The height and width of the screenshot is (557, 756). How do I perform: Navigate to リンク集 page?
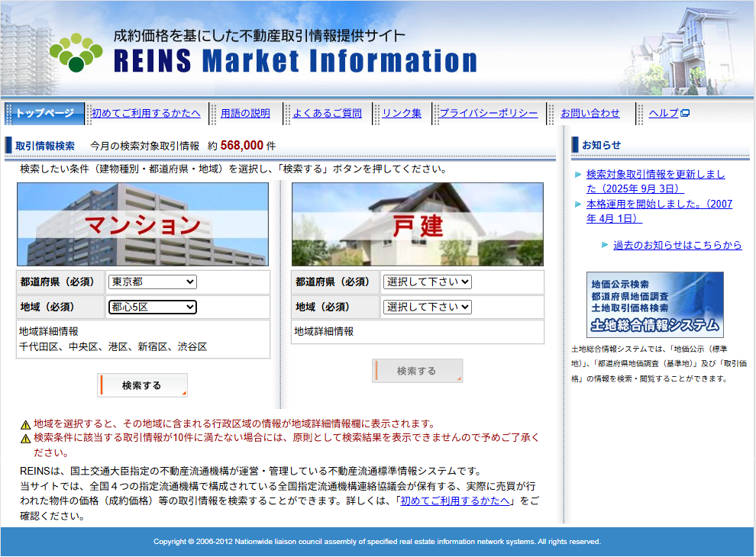pyautogui.click(x=402, y=113)
